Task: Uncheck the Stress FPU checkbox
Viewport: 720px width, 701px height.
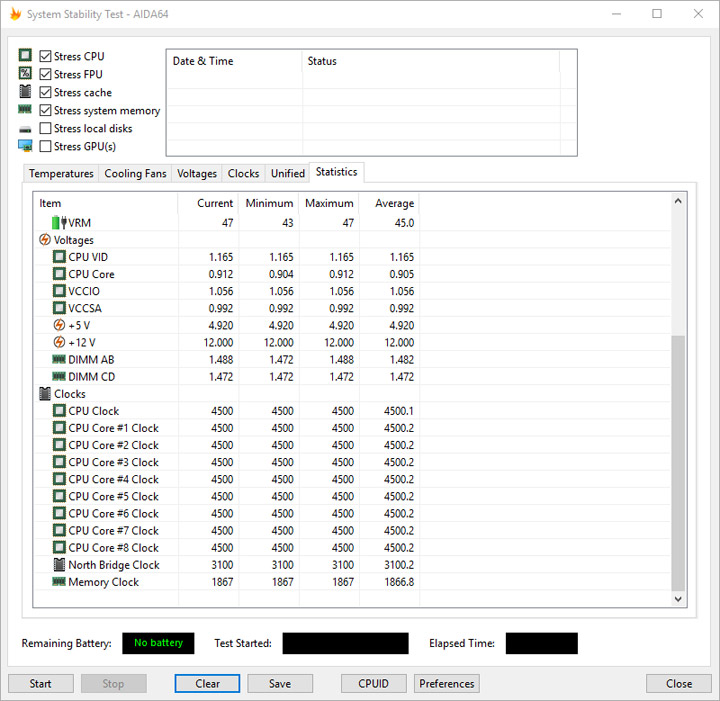Action: 45,74
